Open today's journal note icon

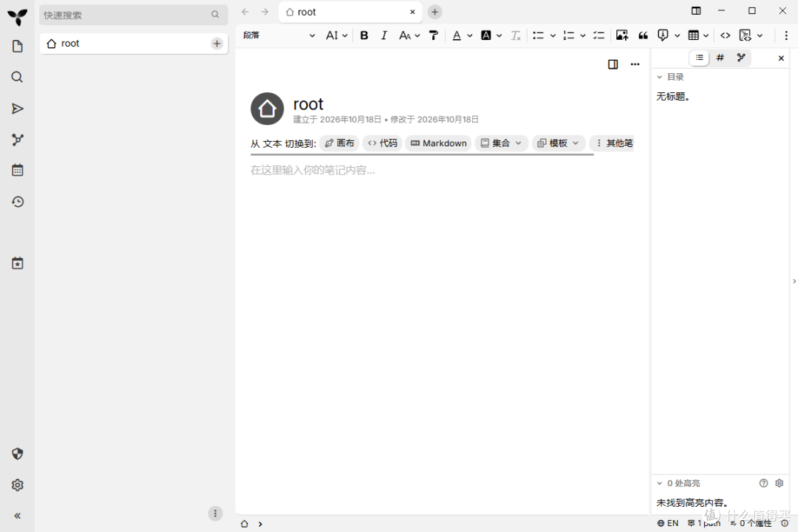pyautogui.click(x=17, y=263)
